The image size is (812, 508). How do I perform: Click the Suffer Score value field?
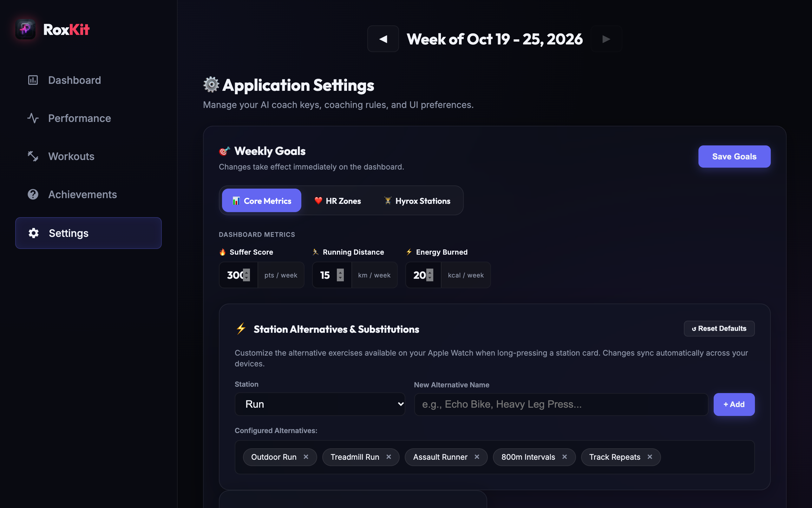(238, 275)
